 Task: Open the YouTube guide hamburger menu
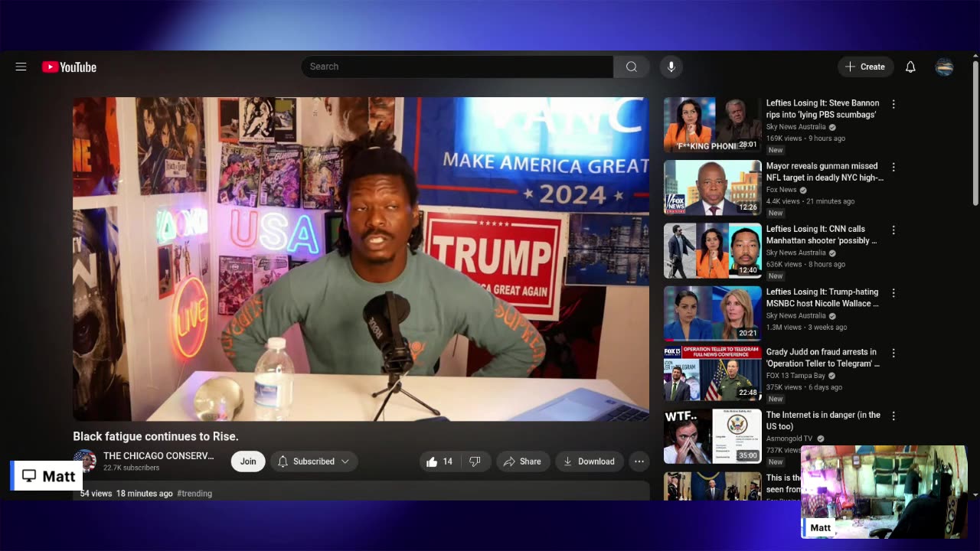[x=21, y=67]
